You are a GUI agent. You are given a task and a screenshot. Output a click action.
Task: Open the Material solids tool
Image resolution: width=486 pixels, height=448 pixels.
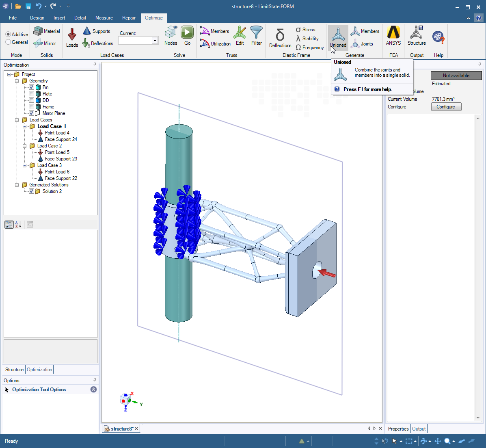coord(47,31)
